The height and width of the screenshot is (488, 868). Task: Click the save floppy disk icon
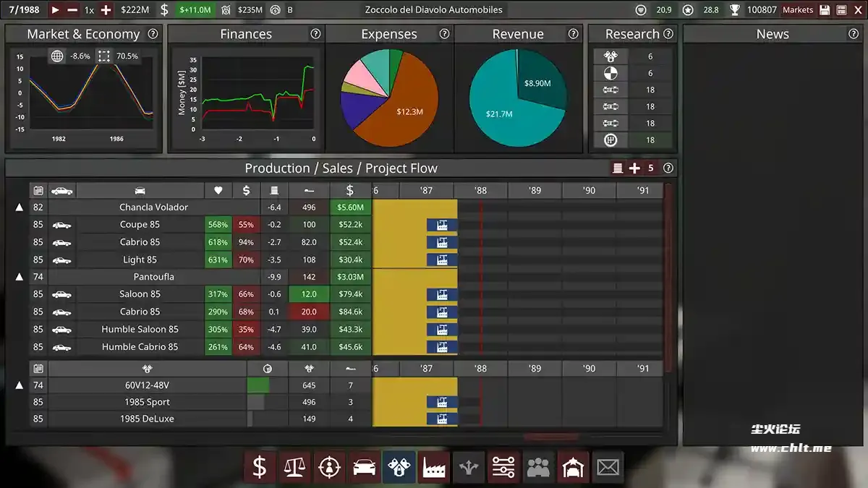pyautogui.click(x=825, y=10)
